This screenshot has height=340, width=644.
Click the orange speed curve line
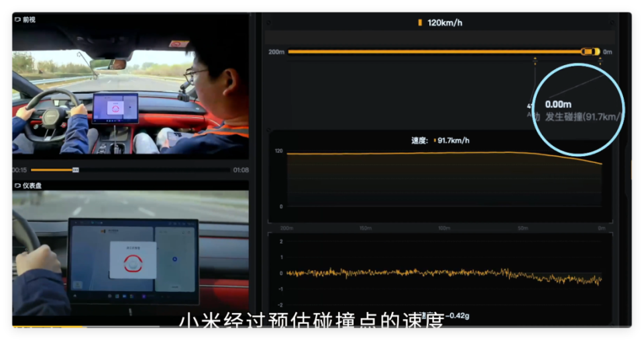[444, 154]
